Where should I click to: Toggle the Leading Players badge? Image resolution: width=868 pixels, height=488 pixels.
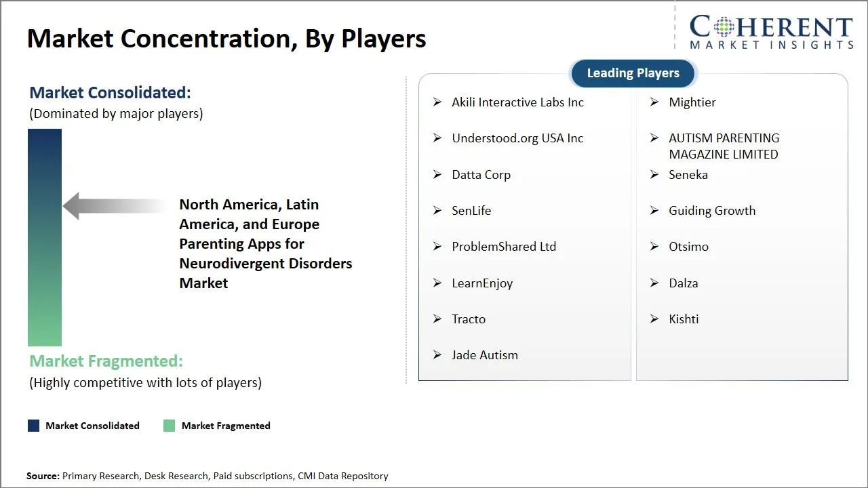point(632,73)
